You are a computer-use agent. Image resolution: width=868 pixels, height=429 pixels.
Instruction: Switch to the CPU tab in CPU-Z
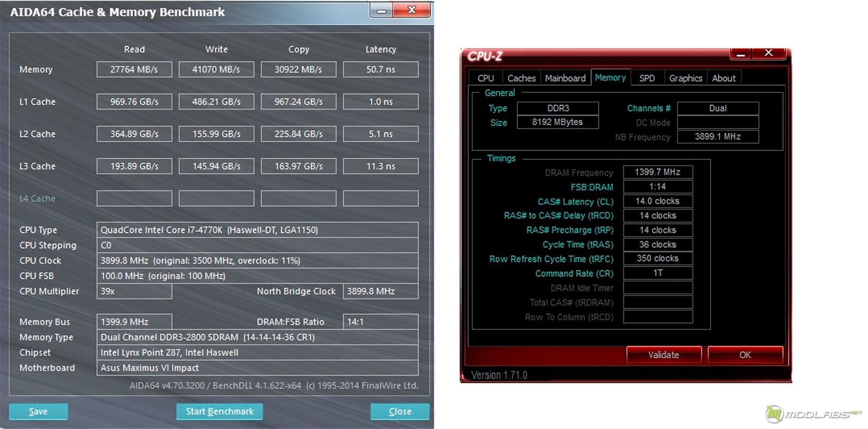click(x=485, y=78)
